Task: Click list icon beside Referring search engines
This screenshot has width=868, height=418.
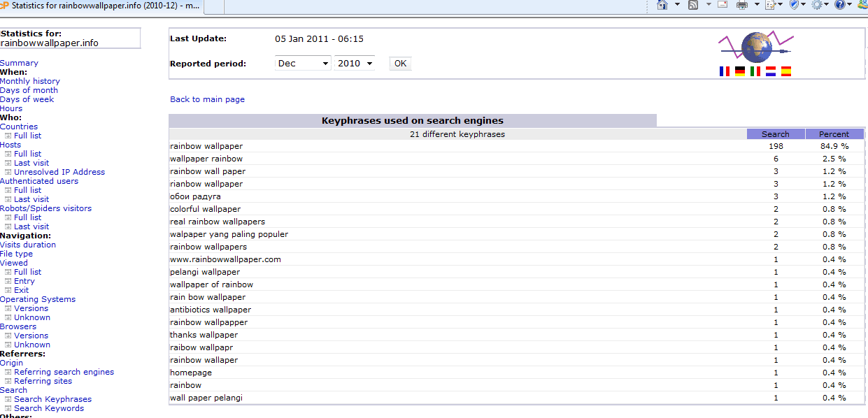Action: coord(8,372)
